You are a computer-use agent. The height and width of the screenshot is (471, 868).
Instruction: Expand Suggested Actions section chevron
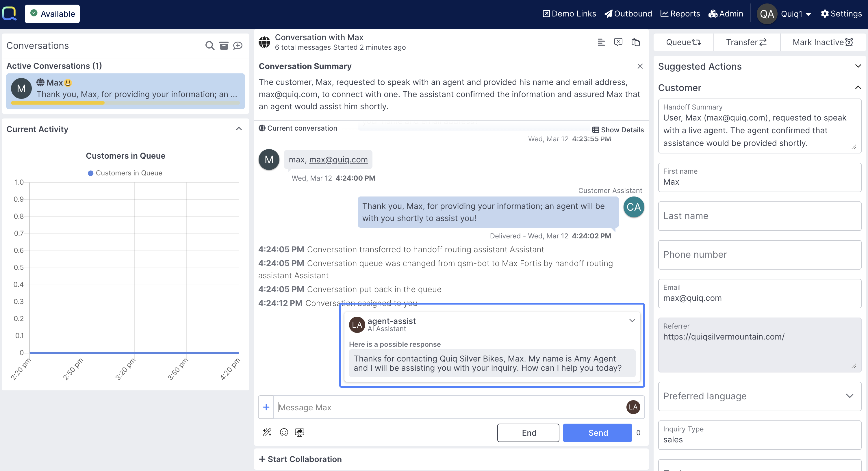858,66
